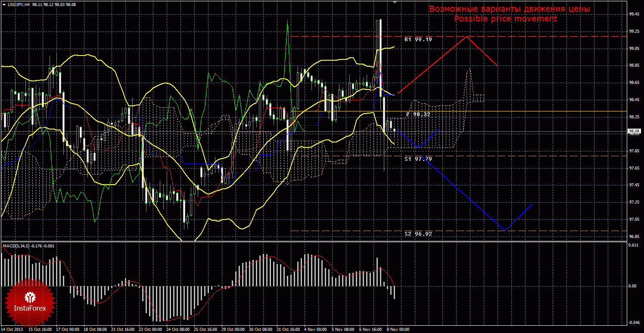
Task: Click the '24 Oct 08:00' time label
Action: [x=178, y=330]
